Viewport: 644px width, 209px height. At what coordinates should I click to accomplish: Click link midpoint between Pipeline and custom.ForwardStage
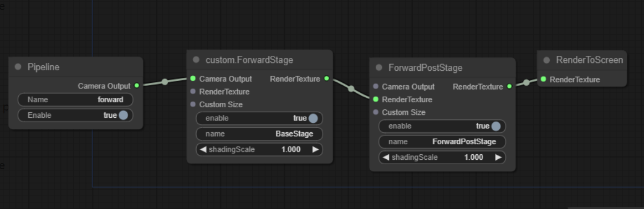(165, 82)
